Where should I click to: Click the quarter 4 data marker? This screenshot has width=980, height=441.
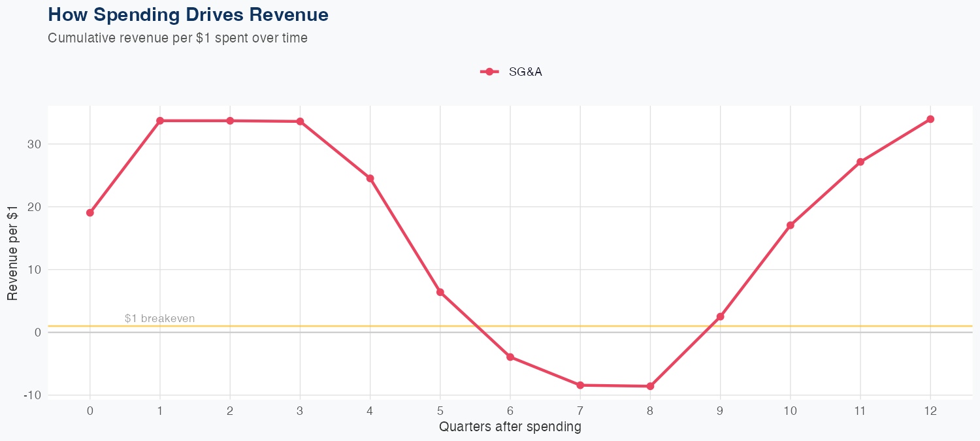coord(370,178)
